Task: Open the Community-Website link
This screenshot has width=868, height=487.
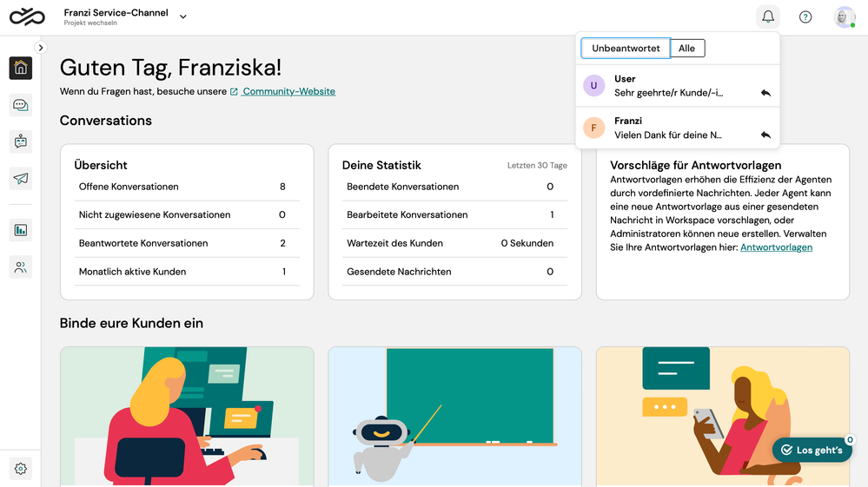Action: pyautogui.click(x=288, y=91)
